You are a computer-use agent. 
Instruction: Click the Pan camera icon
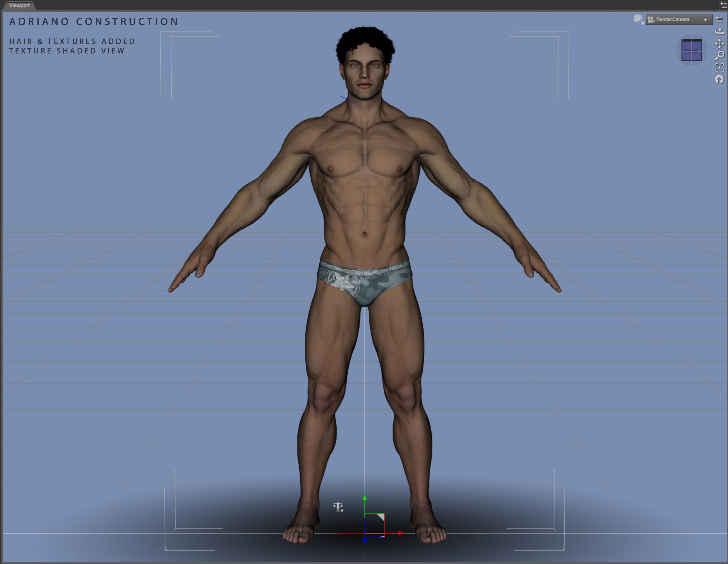click(719, 43)
